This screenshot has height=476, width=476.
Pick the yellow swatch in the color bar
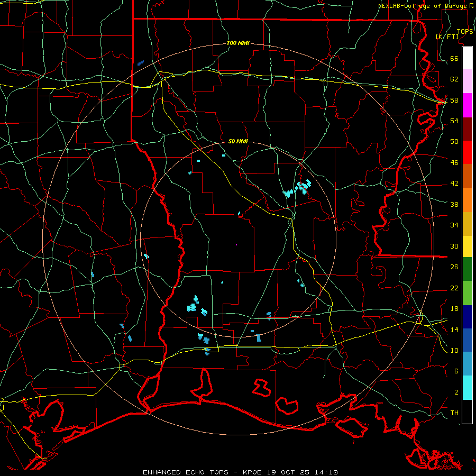click(x=467, y=246)
